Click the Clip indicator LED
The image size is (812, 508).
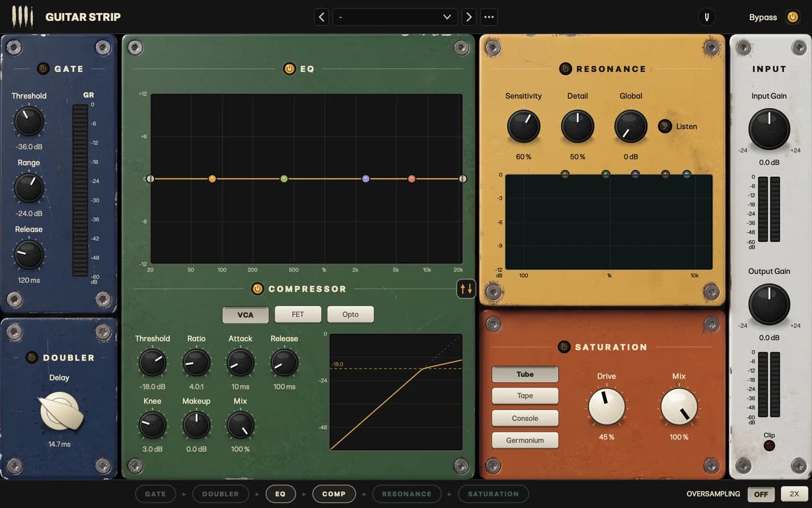[769, 445]
